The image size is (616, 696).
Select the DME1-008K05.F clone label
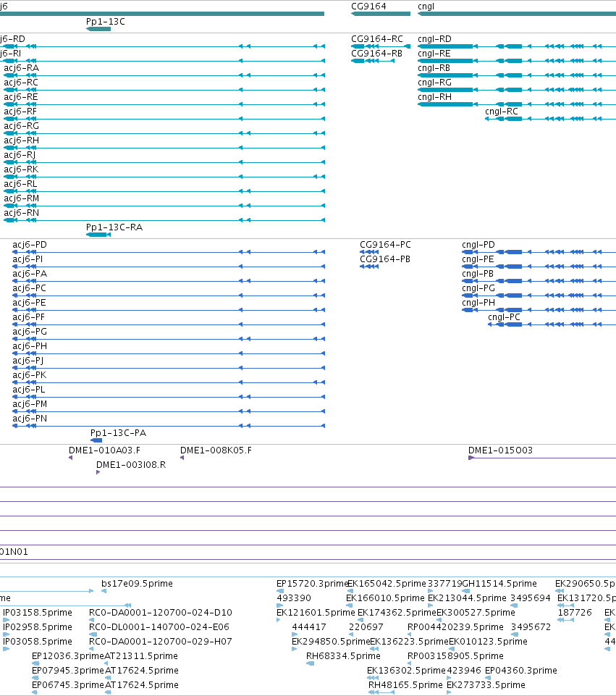pos(216,450)
